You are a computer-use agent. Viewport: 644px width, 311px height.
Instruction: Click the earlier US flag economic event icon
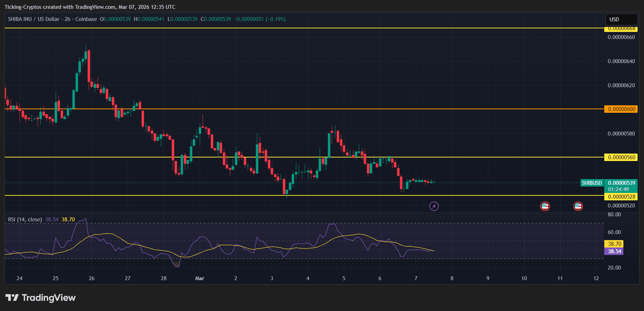pyautogui.click(x=545, y=206)
